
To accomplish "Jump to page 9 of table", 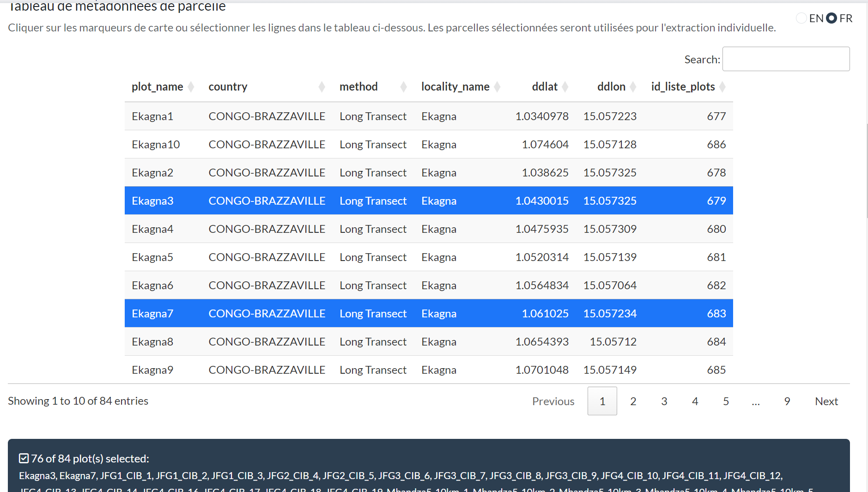I will (787, 401).
